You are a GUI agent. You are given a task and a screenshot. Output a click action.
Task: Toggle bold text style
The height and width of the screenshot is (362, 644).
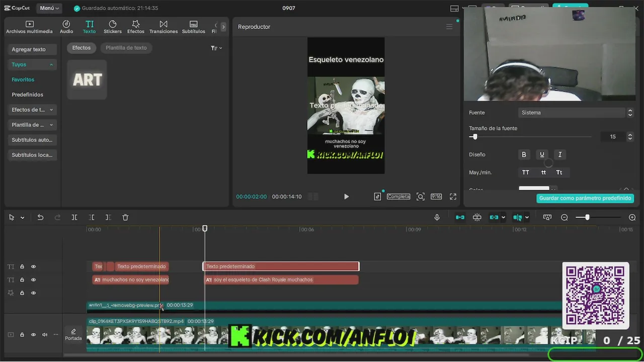524,154
